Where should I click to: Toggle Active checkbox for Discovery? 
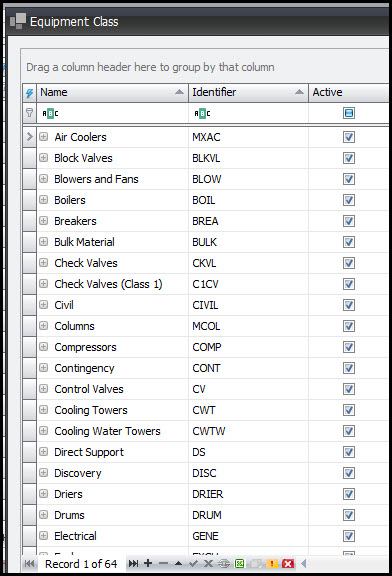point(349,473)
